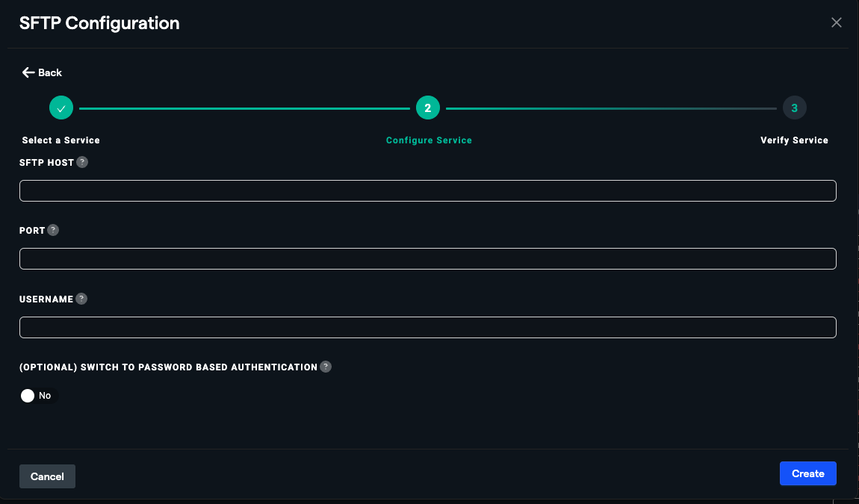This screenshot has width=859, height=504.
Task: Close the SFTP Configuration dialog
Action: click(x=837, y=22)
